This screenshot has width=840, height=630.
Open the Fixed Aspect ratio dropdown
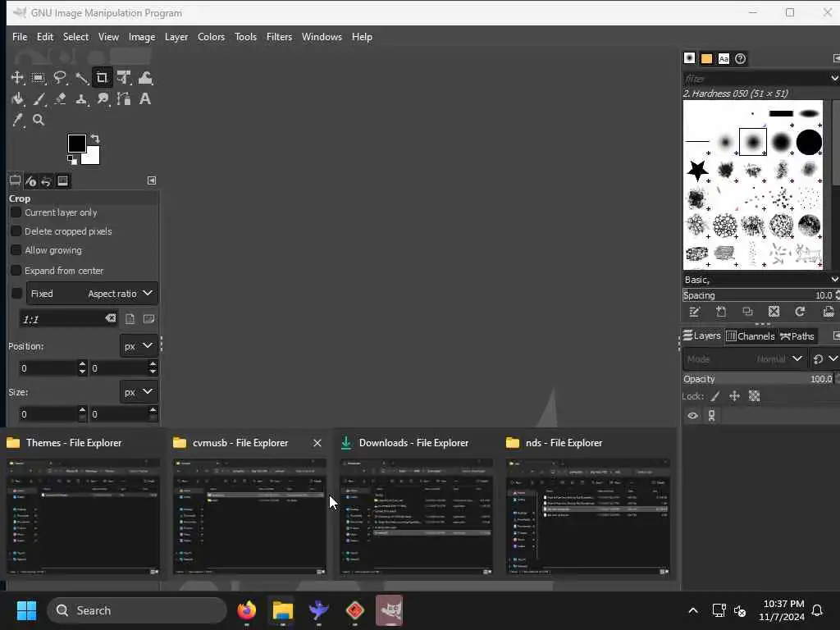coord(92,294)
